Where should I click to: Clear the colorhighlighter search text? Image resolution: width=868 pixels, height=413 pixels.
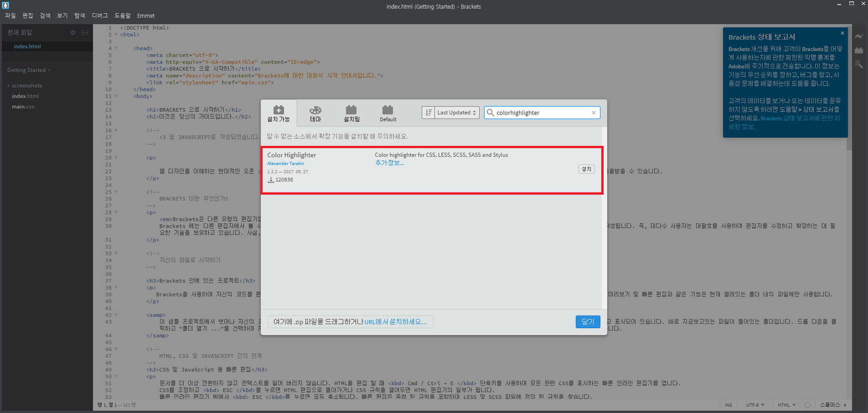pos(594,113)
